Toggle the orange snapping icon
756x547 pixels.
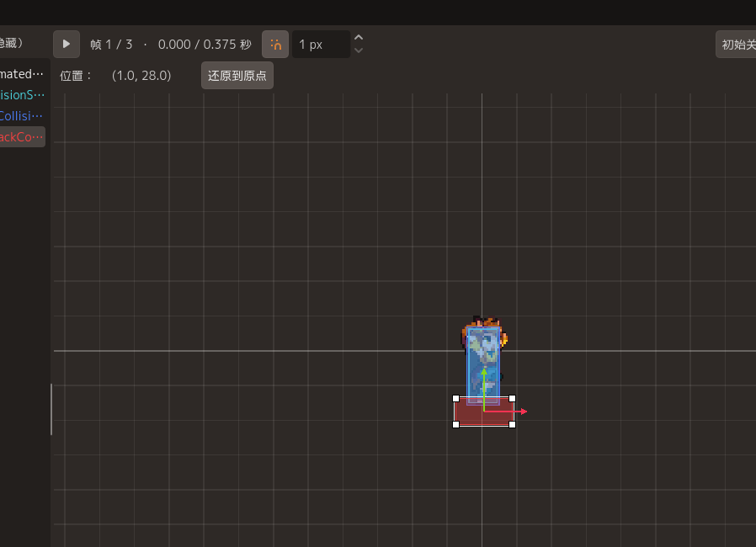[275, 45]
